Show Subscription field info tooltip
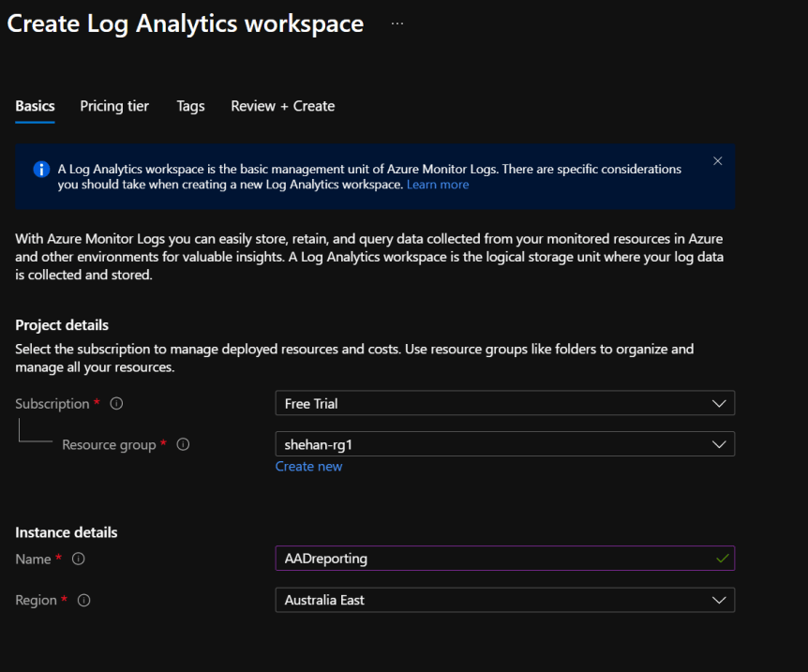808x672 pixels. (116, 404)
